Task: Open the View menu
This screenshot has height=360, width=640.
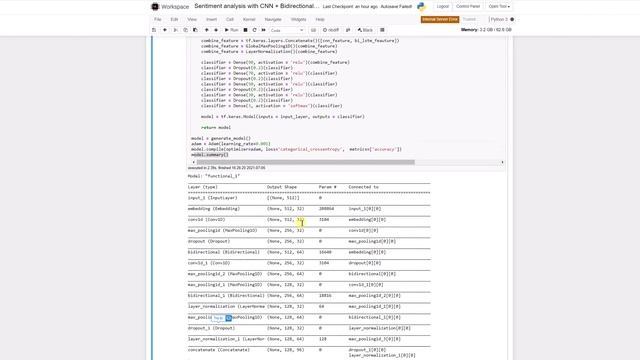Action: point(192,20)
